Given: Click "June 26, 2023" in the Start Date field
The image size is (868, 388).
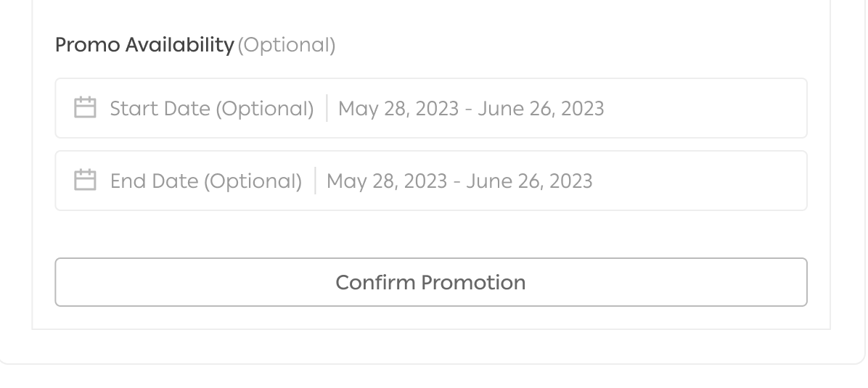Looking at the screenshot, I should (x=541, y=109).
